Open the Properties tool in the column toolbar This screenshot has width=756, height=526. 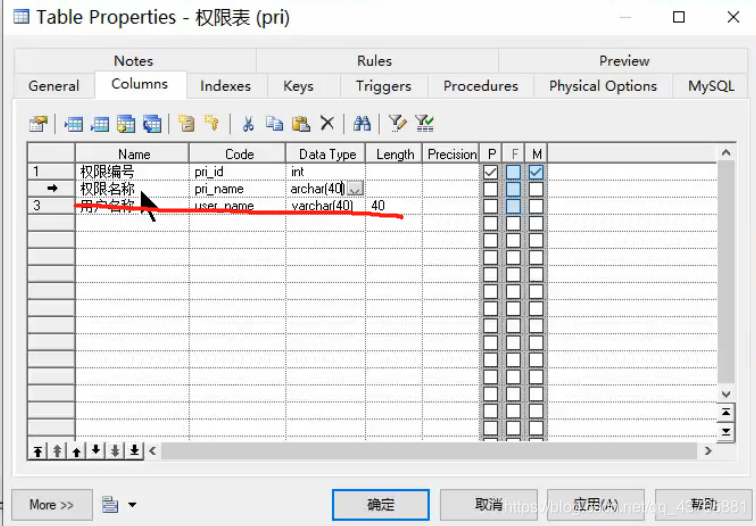[x=38, y=124]
